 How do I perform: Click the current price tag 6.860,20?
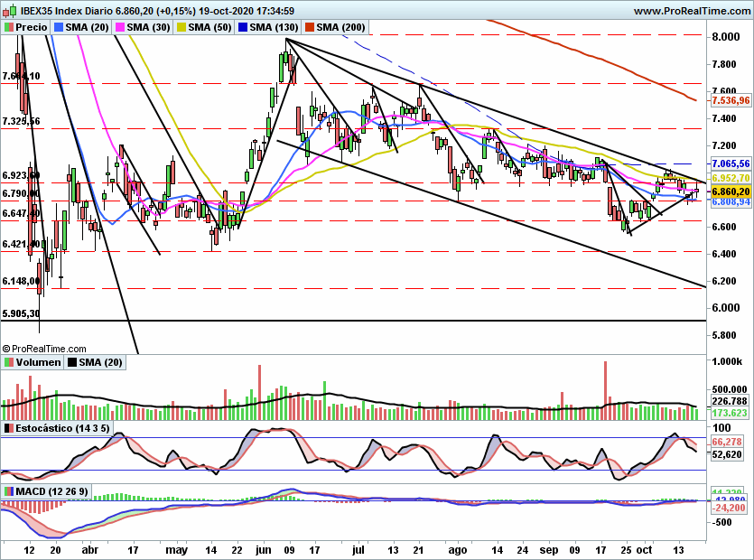[x=731, y=191]
